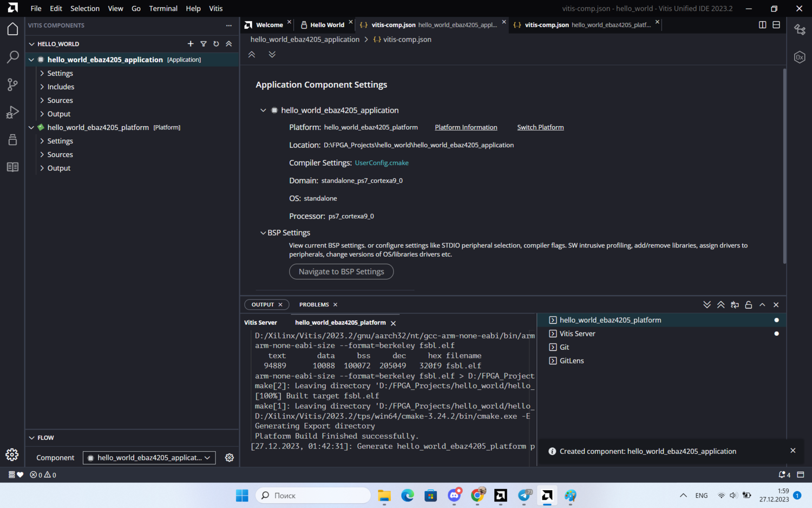This screenshot has height=508, width=812.
Task: Open the Search view in activity bar
Action: (12, 57)
